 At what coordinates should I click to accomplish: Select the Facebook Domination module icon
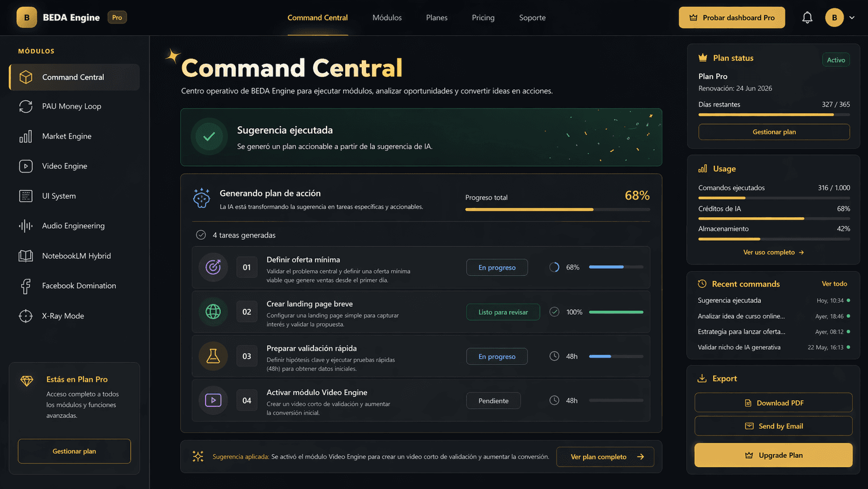(x=26, y=285)
